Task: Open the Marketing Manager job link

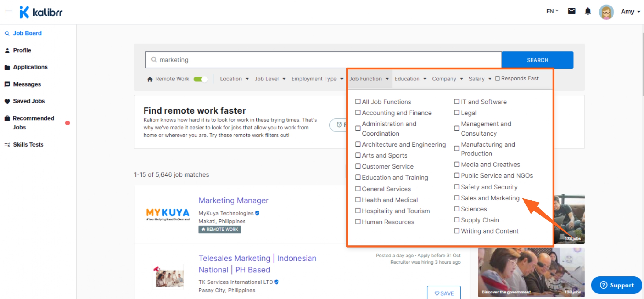Action: tap(233, 200)
